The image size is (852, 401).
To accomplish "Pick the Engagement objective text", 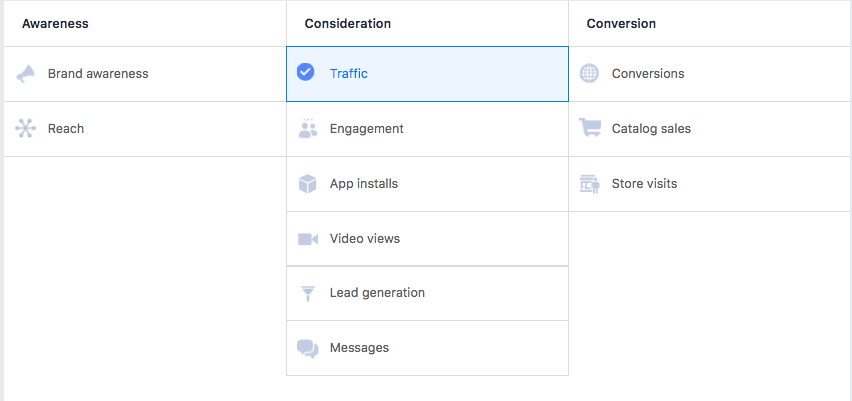I will point(367,129).
